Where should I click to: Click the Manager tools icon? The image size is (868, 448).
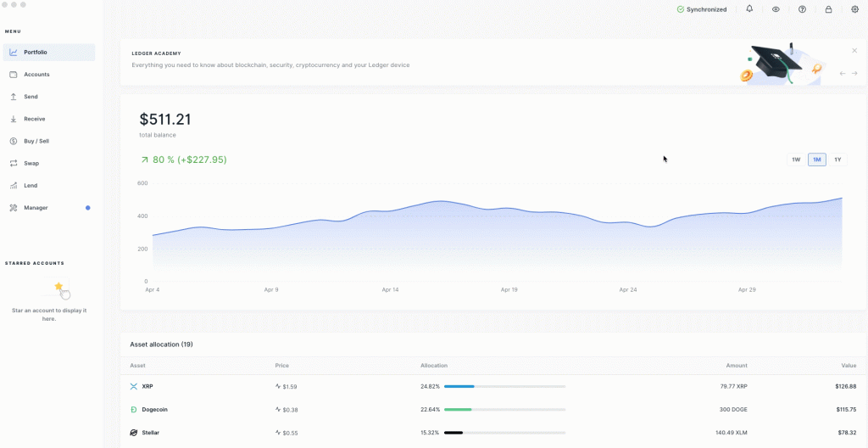[x=14, y=207]
